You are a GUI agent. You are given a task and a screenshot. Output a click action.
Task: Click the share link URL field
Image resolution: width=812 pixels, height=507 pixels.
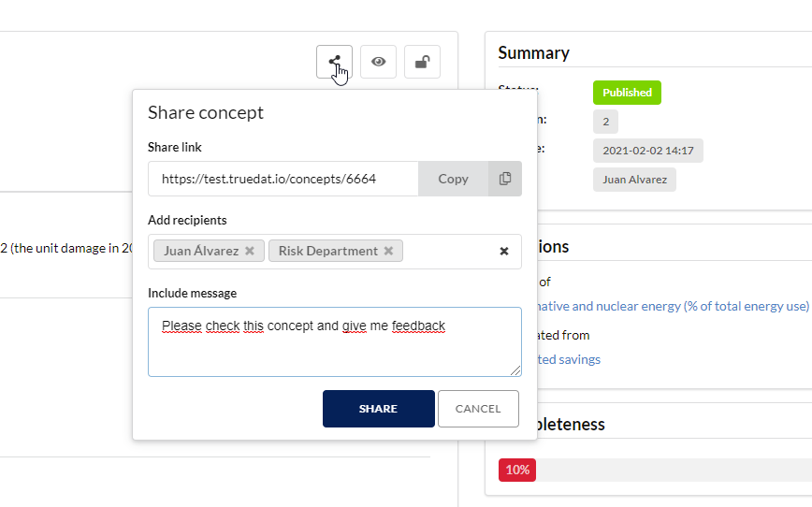tap(283, 179)
